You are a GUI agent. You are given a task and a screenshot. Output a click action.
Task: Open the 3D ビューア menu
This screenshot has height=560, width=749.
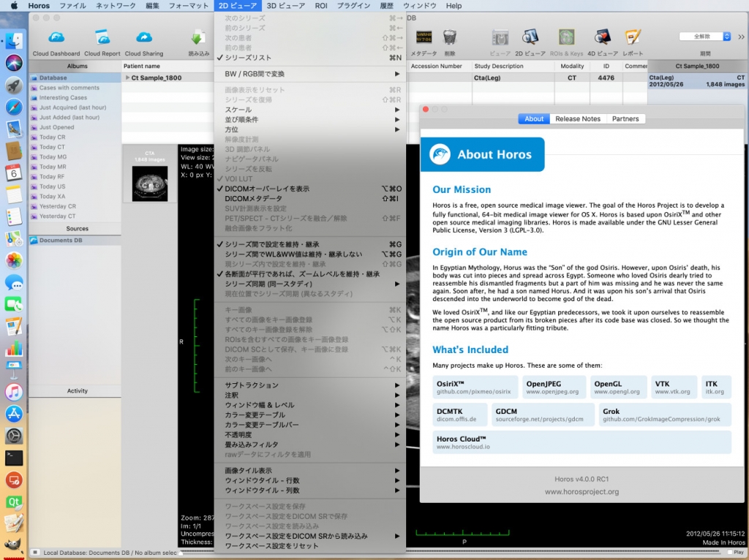286,6
